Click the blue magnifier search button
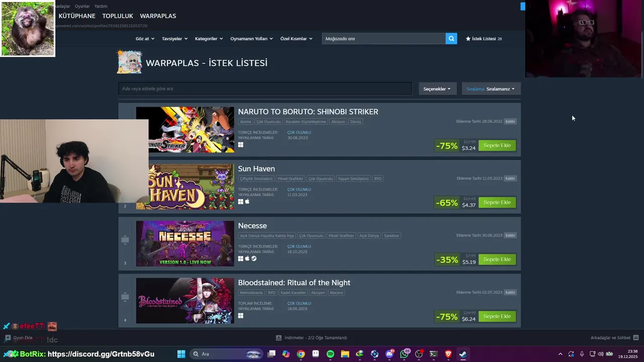644x362 pixels. (451, 38)
